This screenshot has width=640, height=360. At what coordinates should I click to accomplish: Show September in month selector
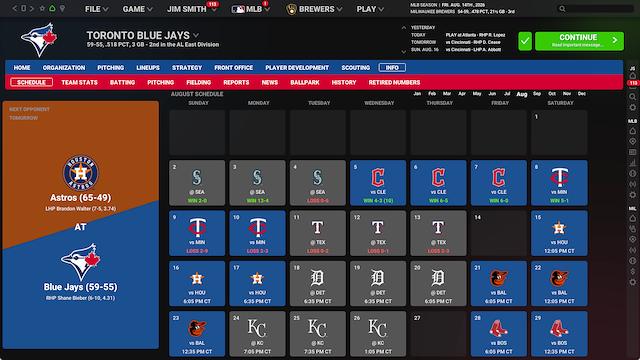537,94
